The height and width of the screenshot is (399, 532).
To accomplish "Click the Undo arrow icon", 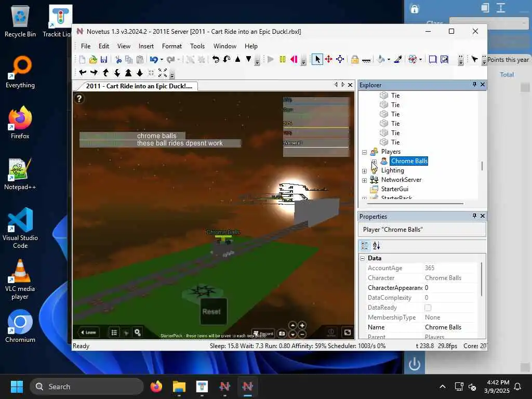I will click(154, 60).
